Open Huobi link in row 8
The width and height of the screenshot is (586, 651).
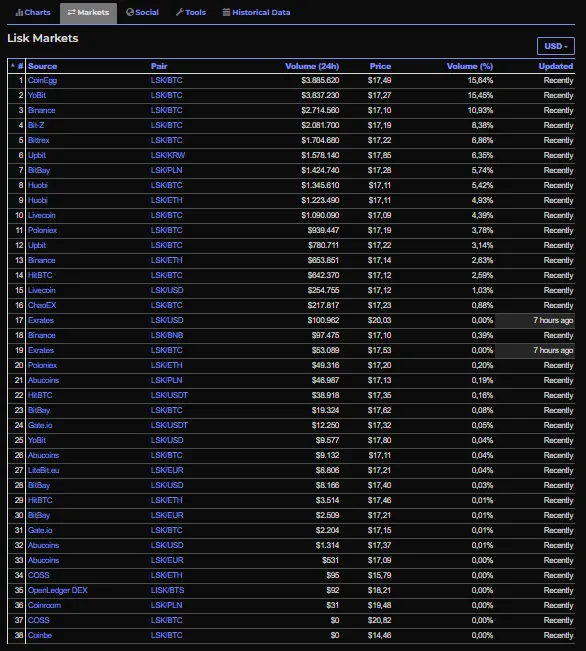tap(38, 185)
